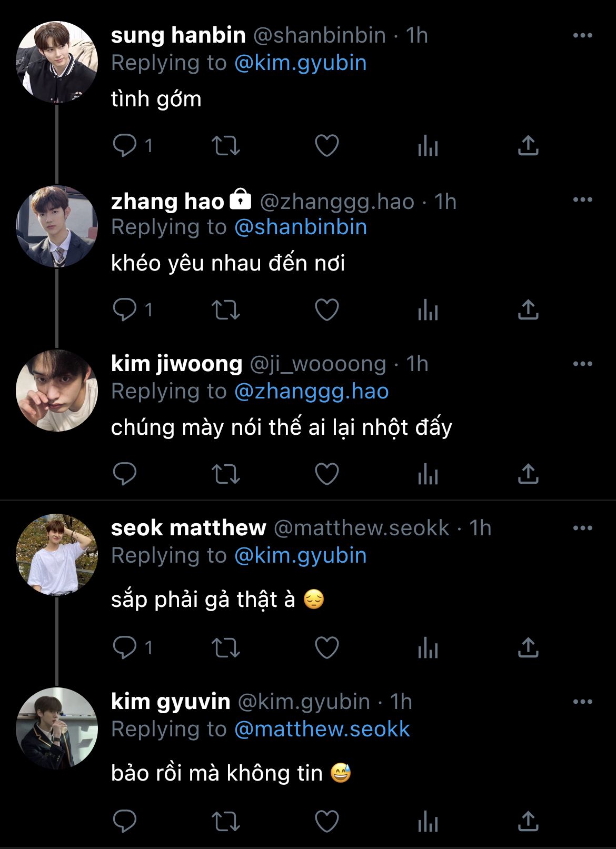
Task: View analytics for sung hanbin's tweet
Action: click(428, 146)
